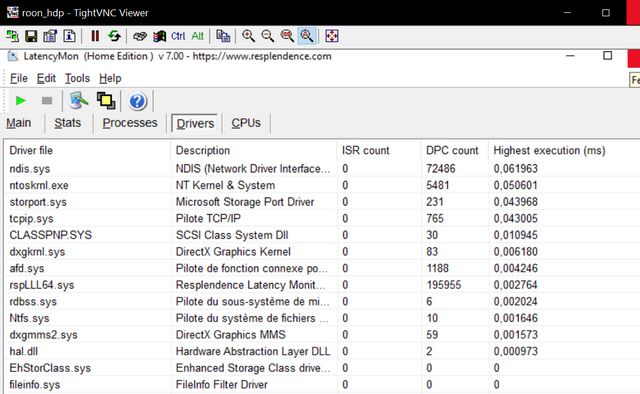Select the dxgmms2.sys driver row
The height and width of the screenshot is (394, 640).
[x=322, y=335]
